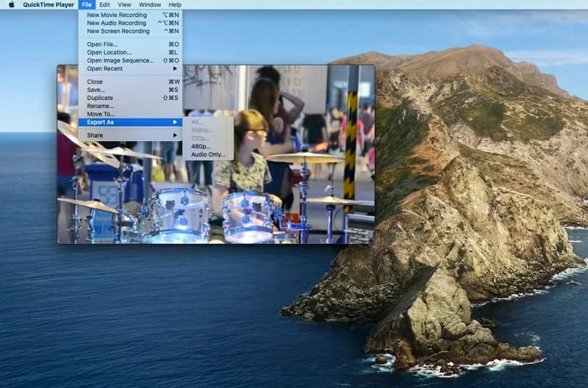Open the Help menu

175,4
